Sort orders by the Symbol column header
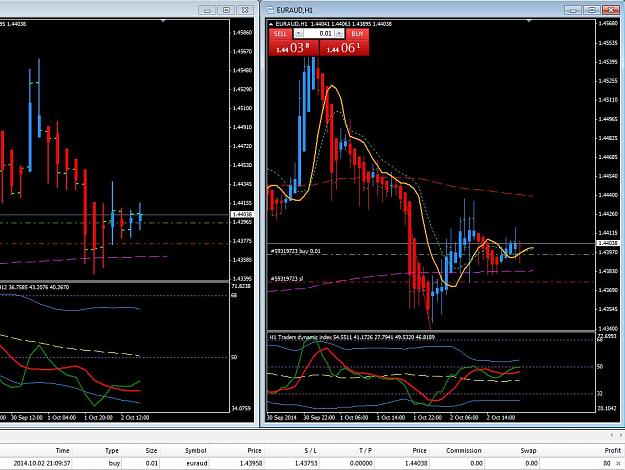Screen dimensions: 625x470 click(x=195, y=450)
